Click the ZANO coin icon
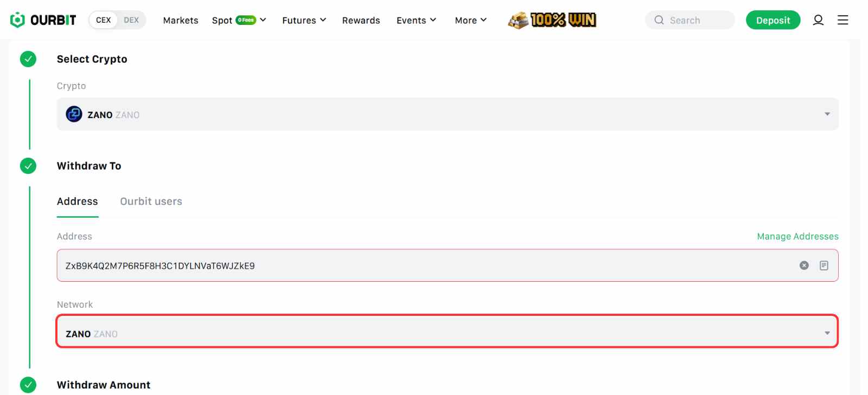The image size is (868, 395). (x=74, y=114)
